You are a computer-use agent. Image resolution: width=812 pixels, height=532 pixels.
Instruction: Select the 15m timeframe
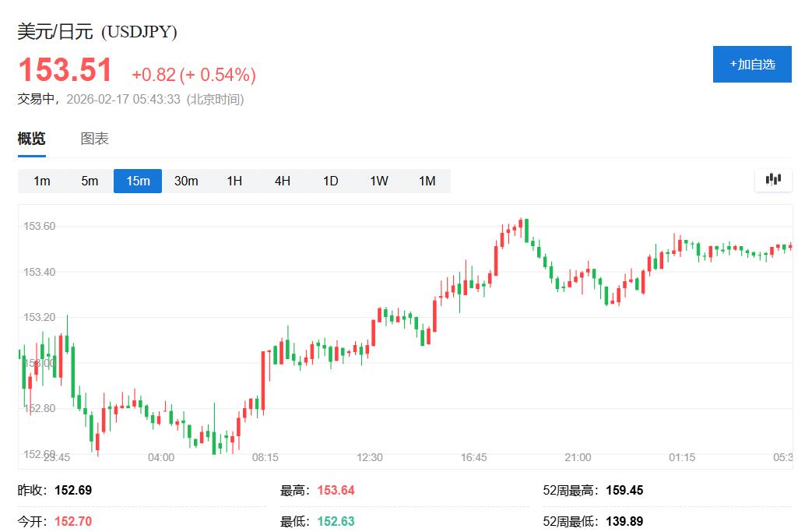[137, 180]
